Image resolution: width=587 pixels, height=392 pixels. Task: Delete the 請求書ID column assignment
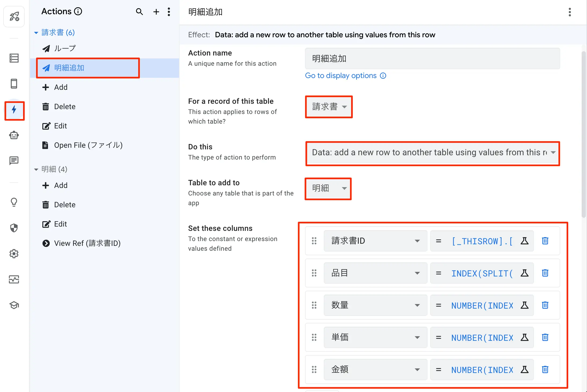(545, 241)
